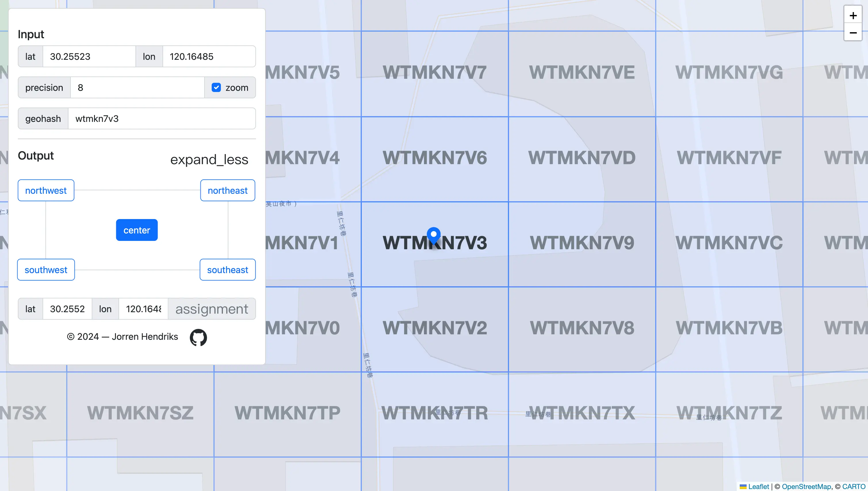This screenshot has height=491, width=868.
Task: Open the CARTO attribution link
Action: 854,486
